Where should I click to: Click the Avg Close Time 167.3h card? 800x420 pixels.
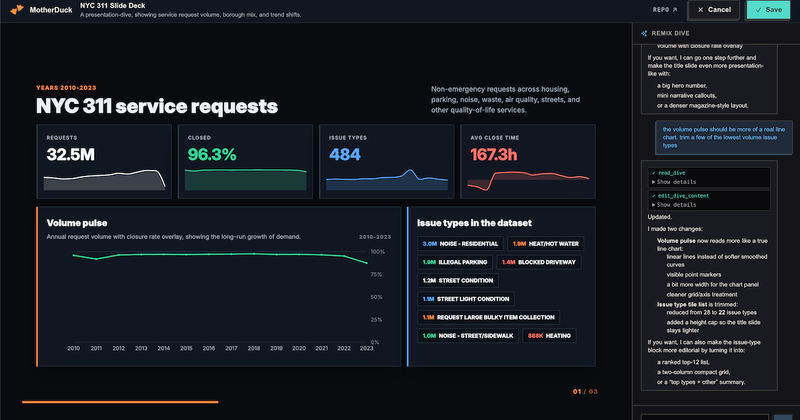pyautogui.click(x=528, y=161)
